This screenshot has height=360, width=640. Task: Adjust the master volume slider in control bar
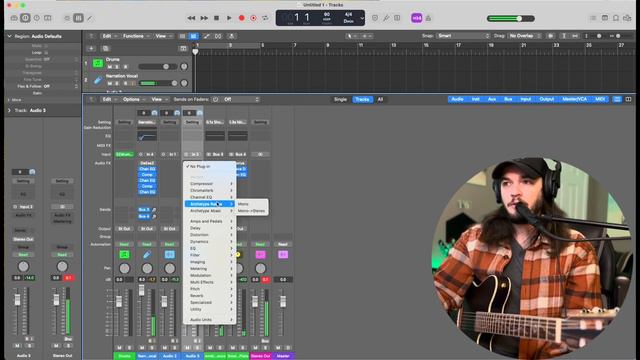pos(511,18)
